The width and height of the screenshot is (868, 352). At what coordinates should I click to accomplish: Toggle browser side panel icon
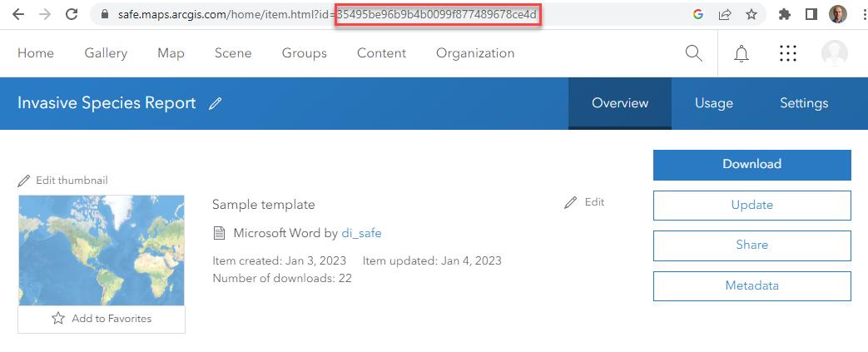pyautogui.click(x=811, y=15)
